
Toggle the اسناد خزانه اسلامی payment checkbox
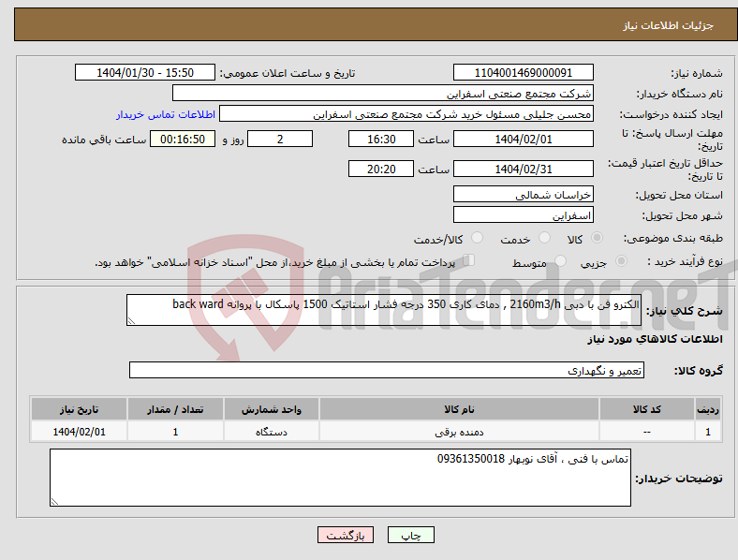click(x=469, y=260)
